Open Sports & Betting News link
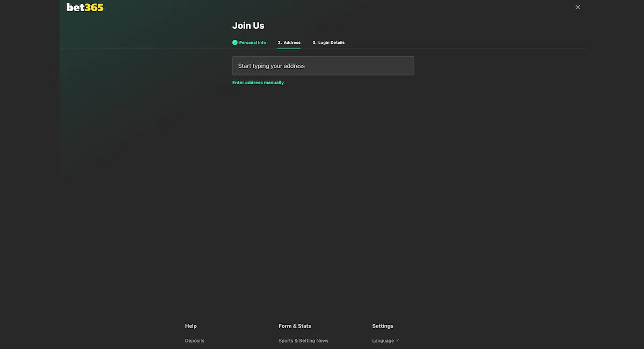Viewport: 644px width, 349px height. (303, 341)
